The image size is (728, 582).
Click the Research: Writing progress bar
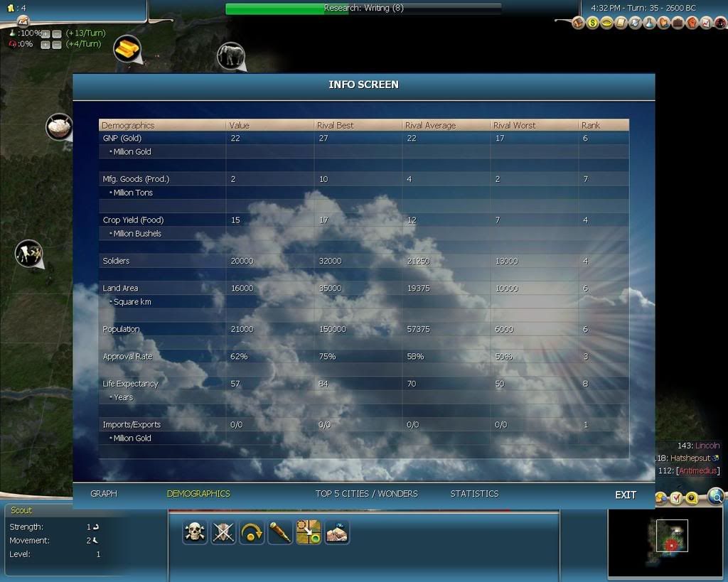click(x=363, y=9)
